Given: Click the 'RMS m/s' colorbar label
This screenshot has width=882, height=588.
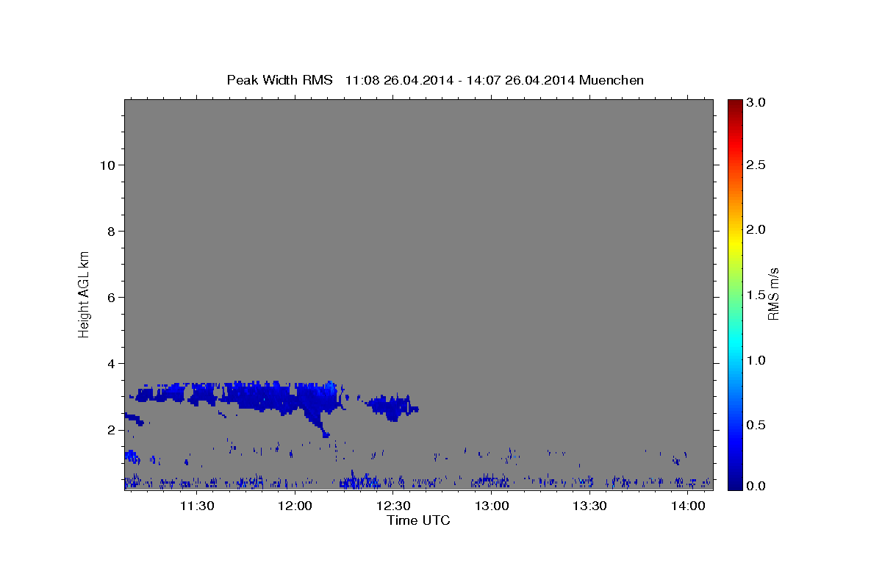Looking at the screenshot, I should 772,293.
